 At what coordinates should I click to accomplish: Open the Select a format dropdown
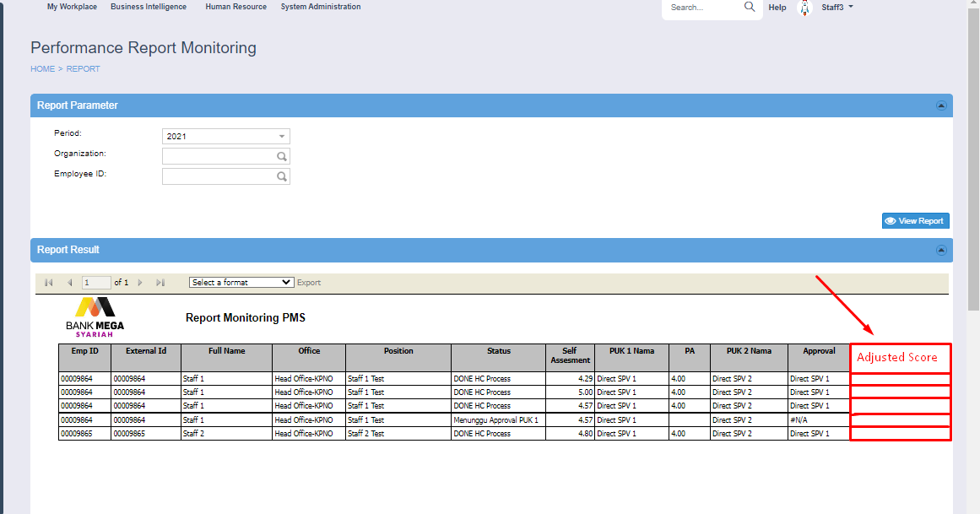(241, 283)
